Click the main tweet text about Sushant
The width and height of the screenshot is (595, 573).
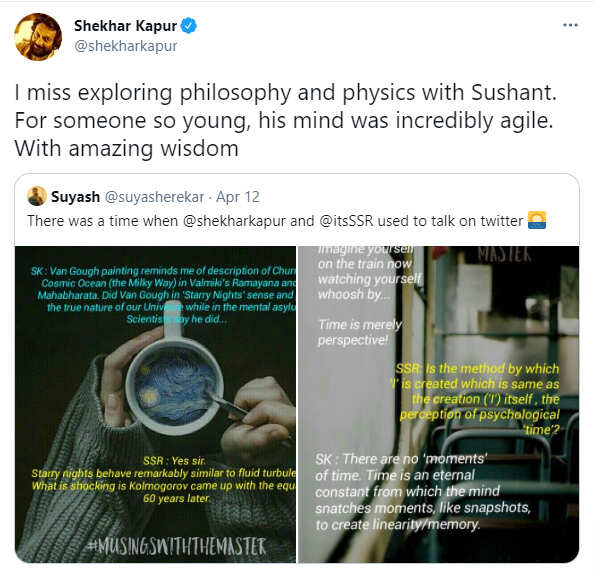(285, 120)
